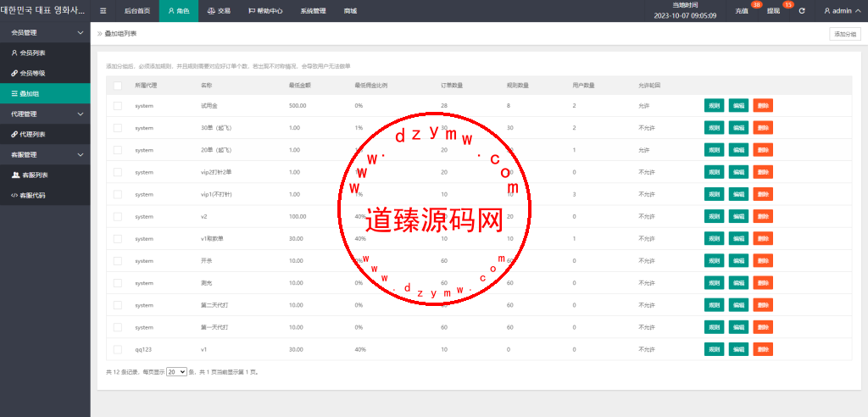868x417 pixels.
Task: Switch to the 角色 top tab
Action: point(179,10)
